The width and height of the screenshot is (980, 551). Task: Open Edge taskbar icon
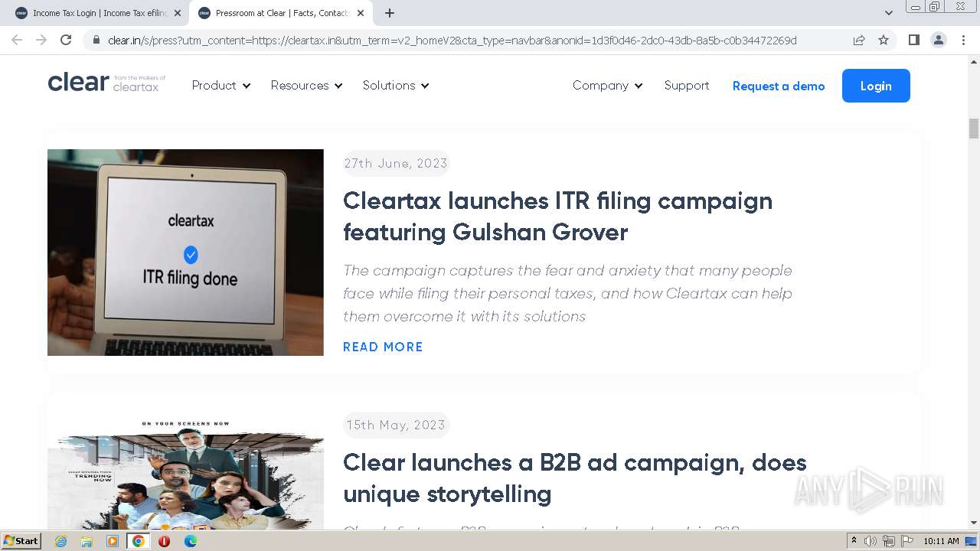pyautogui.click(x=190, y=541)
